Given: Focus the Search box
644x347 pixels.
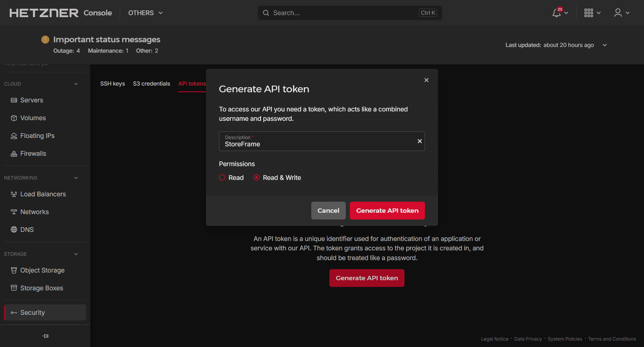Looking at the screenshot, I should [x=350, y=13].
